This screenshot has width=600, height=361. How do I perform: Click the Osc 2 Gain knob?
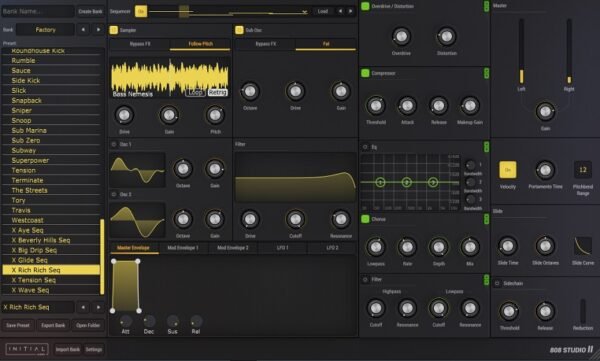click(215, 219)
